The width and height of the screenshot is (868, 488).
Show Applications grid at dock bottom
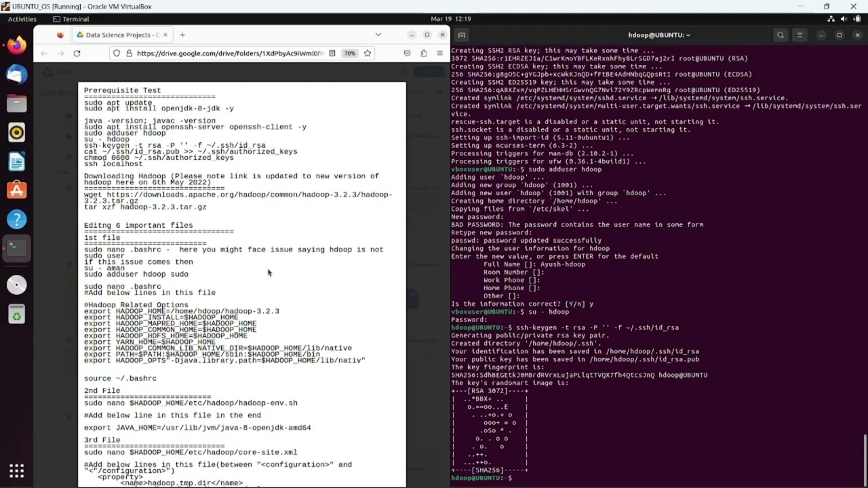(x=16, y=470)
